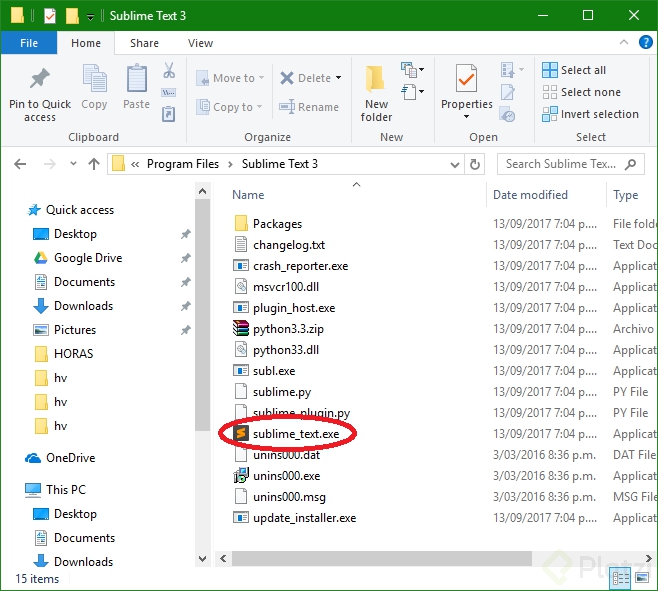This screenshot has width=658, height=591.
Task: Open the Google Drive sidebar item
Action: click(x=88, y=258)
